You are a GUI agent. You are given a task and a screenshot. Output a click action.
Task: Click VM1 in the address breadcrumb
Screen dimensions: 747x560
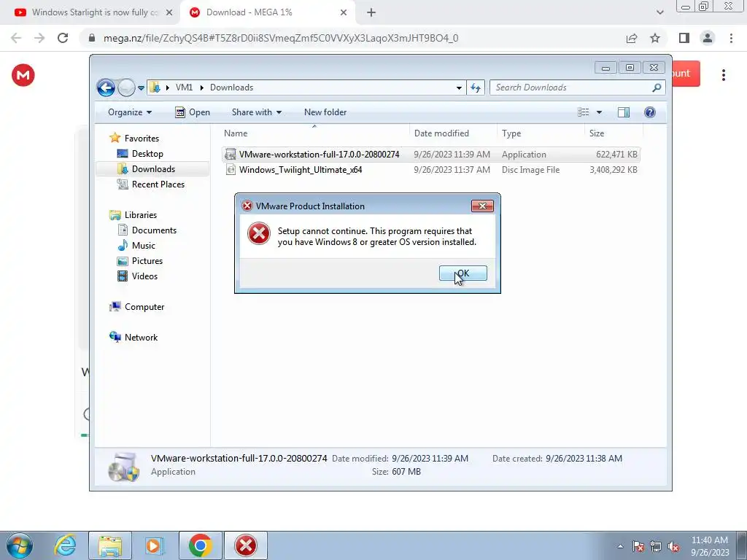[x=184, y=87]
